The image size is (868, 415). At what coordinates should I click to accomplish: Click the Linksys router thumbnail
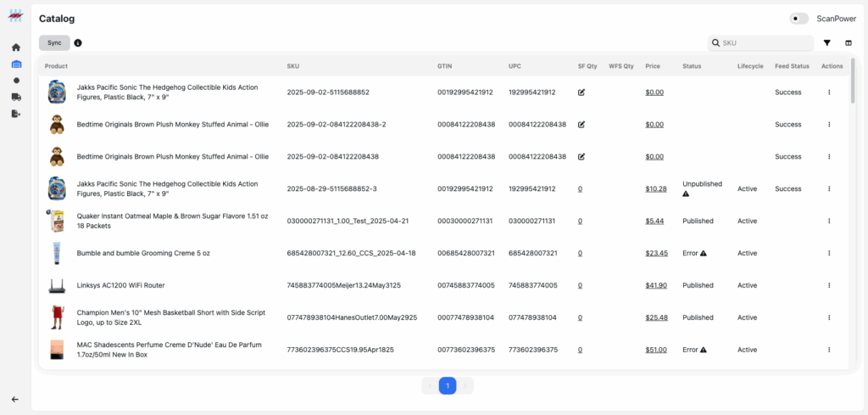coord(57,285)
